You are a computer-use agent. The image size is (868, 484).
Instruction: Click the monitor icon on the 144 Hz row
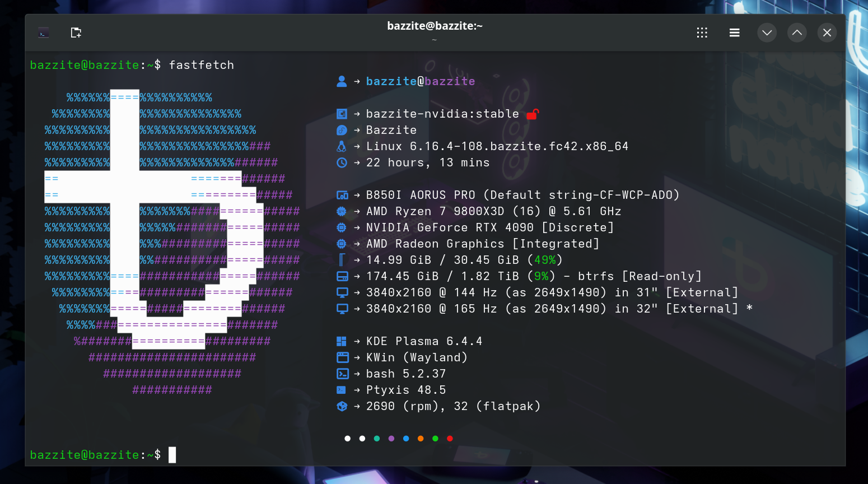pos(342,292)
